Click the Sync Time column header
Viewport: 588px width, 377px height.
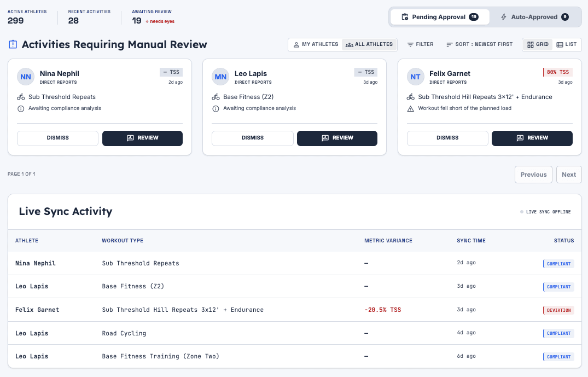point(471,240)
